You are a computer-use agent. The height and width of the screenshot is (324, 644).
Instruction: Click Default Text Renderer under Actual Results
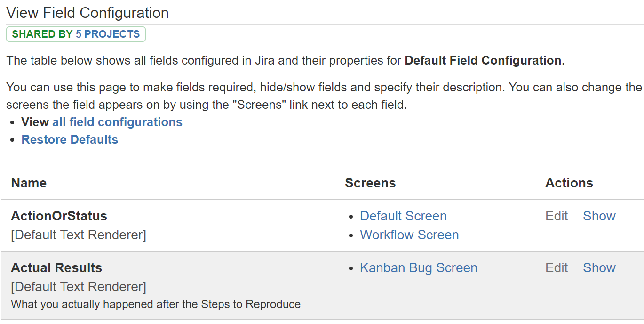[x=79, y=287]
